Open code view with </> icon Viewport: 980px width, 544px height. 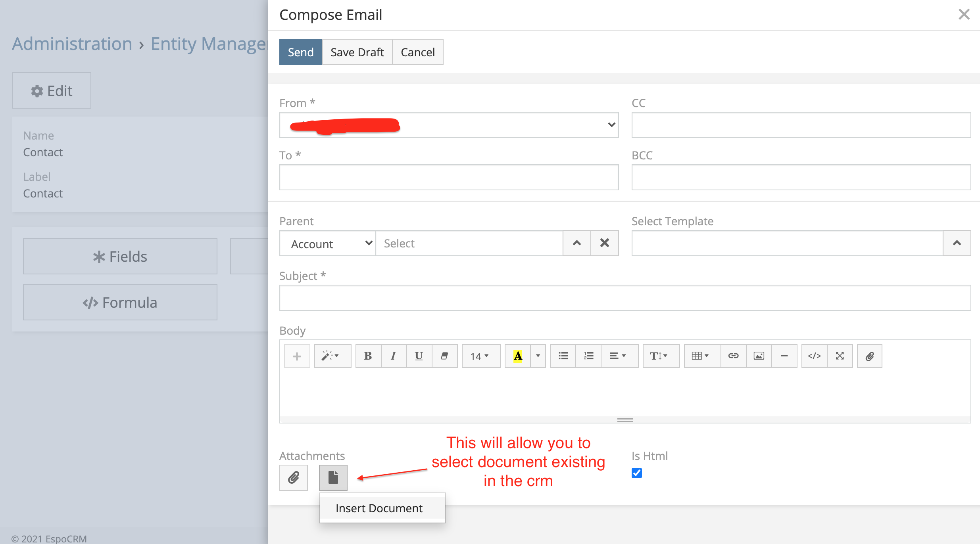(x=814, y=356)
